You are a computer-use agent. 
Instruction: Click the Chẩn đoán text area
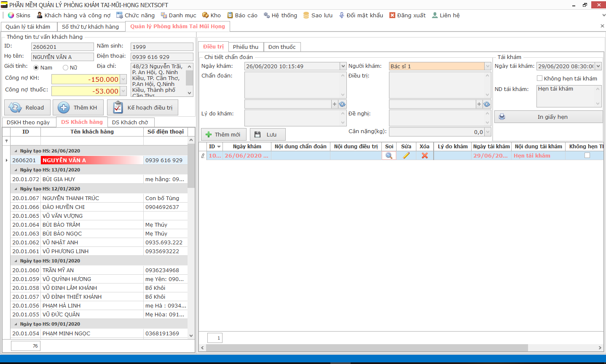click(295, 85)
